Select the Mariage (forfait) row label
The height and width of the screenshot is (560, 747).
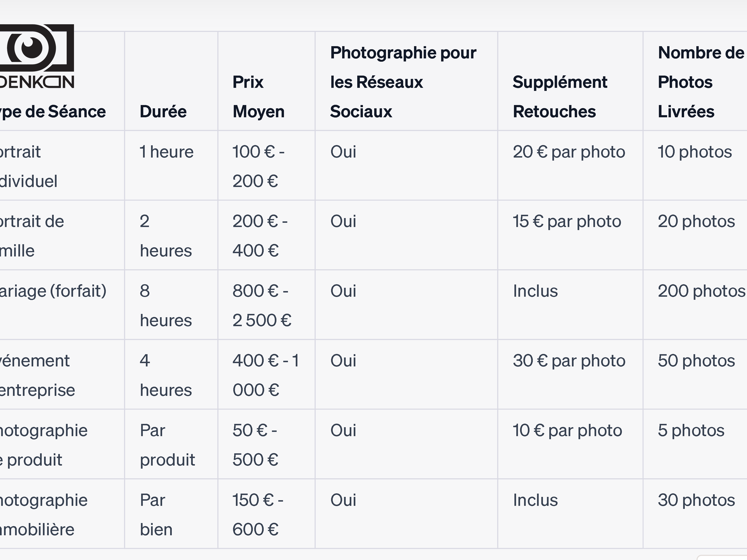tap(53, 291)
